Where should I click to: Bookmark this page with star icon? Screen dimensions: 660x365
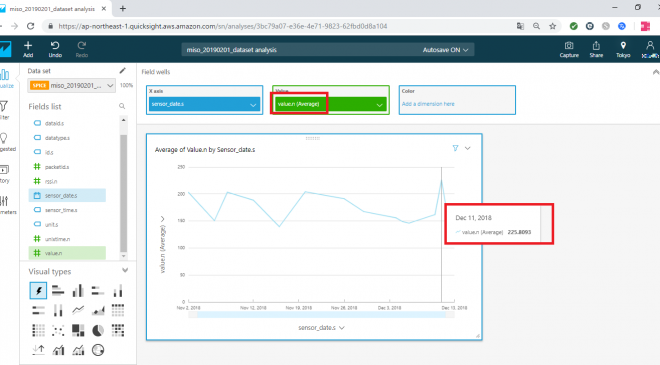click(552, 26)
